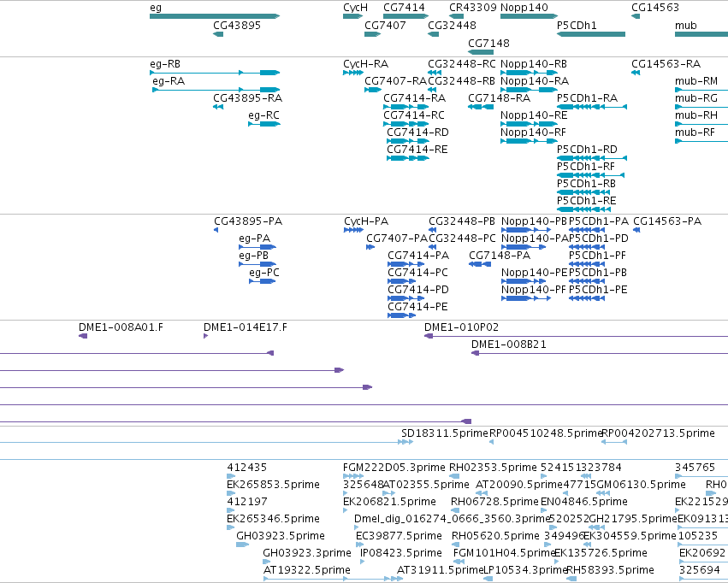Image resolution: width=728 pixels, height=583 pixels.
Task: Select the eg gene bar
Action: (215, 16)
